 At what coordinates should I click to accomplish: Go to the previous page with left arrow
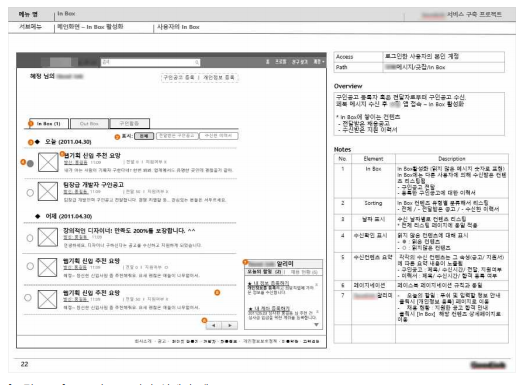coord(214,325)
